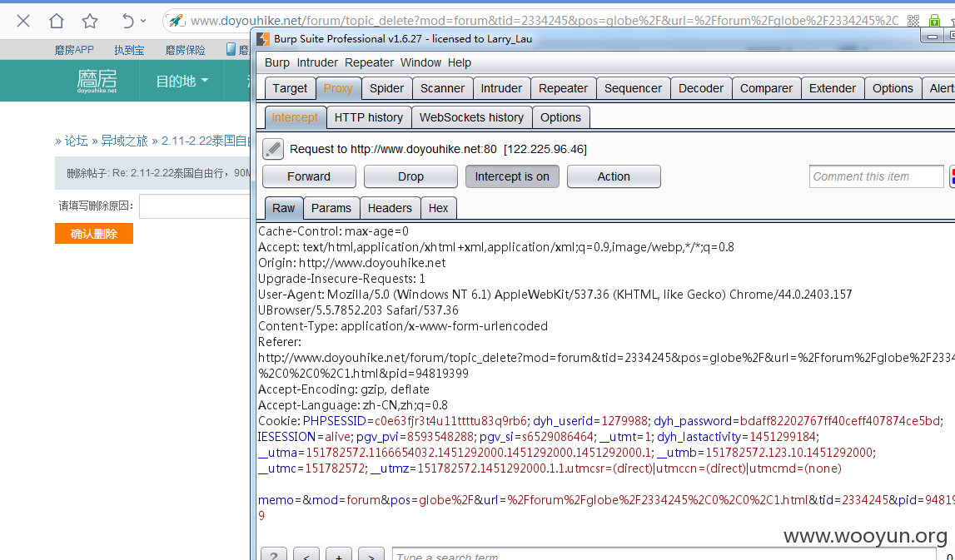The image size is (955, 560).
Task: Click the Origin header line
Action: click(351, 263)
